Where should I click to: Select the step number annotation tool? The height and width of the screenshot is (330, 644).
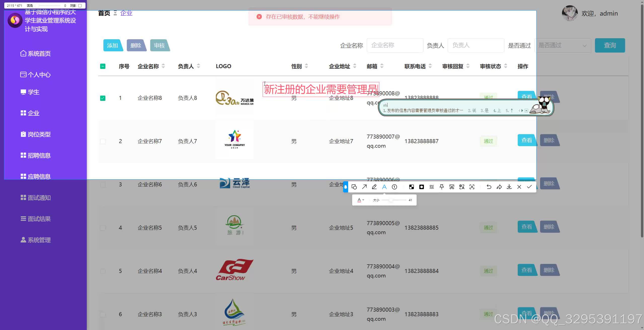(394, 187)
